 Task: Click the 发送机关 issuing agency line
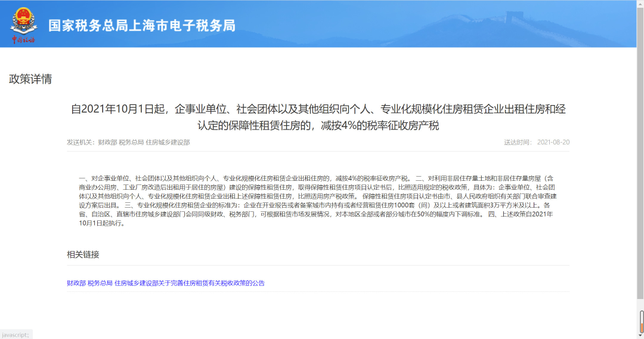tap(128, 142)
